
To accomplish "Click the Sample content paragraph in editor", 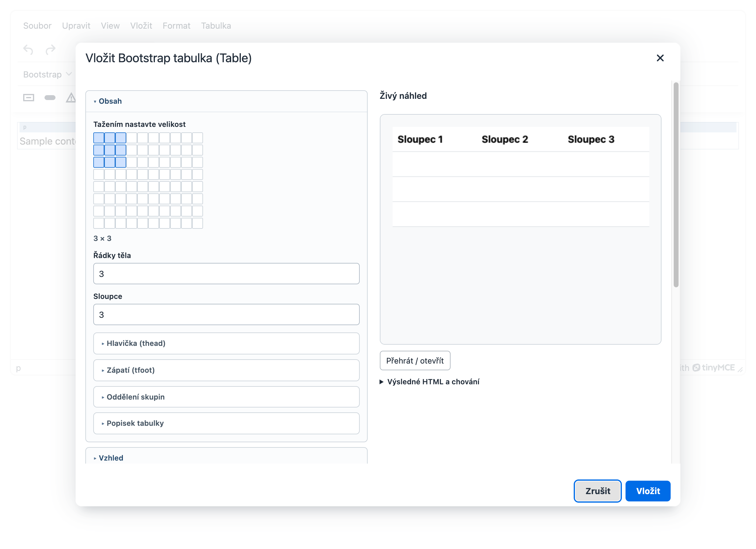I will (48, 141).
